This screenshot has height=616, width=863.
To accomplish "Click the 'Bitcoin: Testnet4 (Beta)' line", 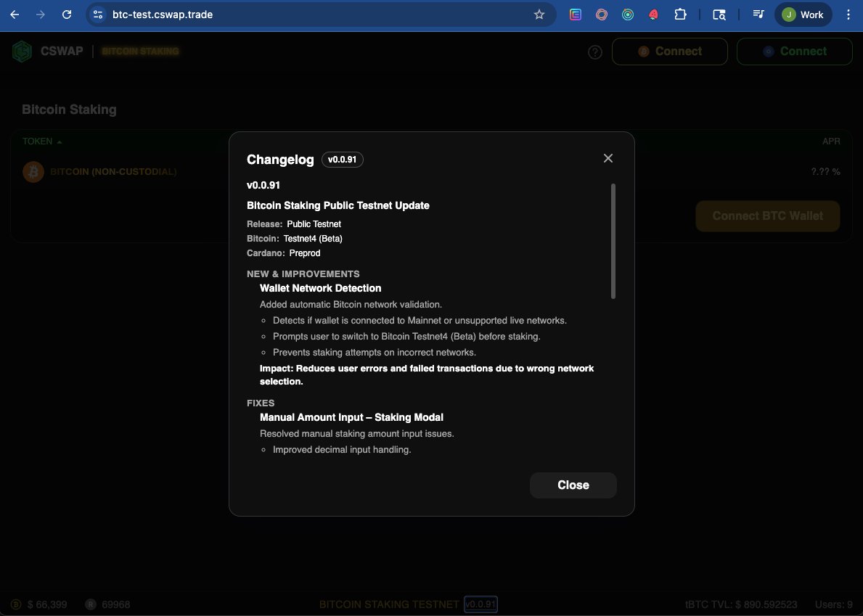I will click(295, 239).
